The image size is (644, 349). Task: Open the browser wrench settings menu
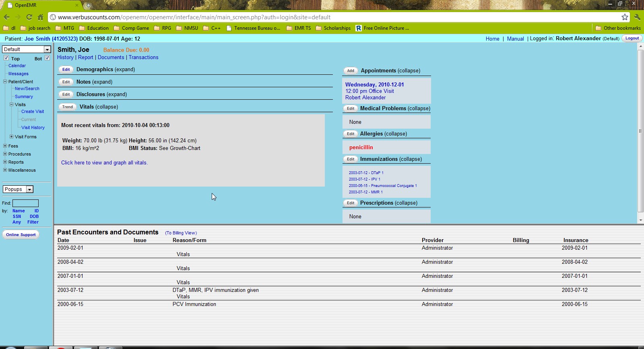point(637,17)
